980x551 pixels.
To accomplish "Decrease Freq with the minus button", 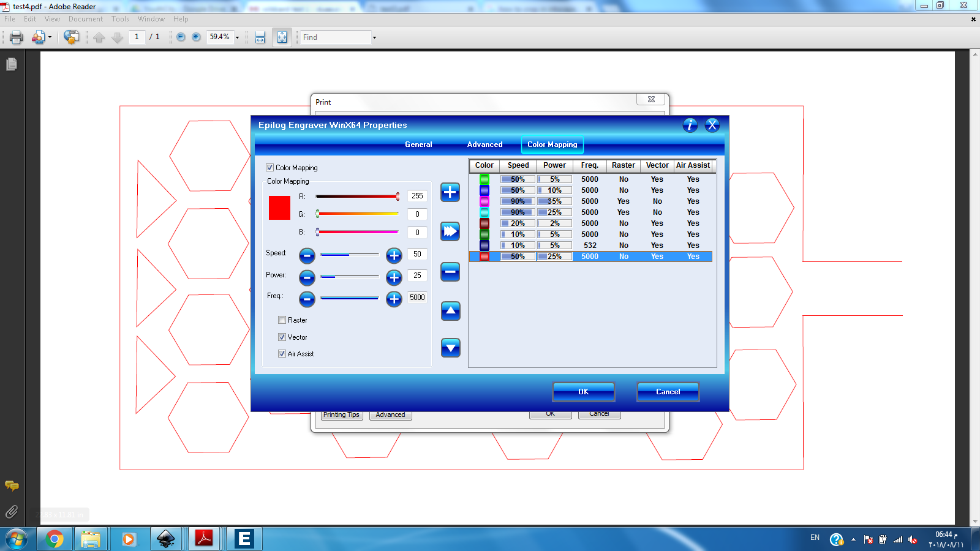I will (x=307, y=299).
